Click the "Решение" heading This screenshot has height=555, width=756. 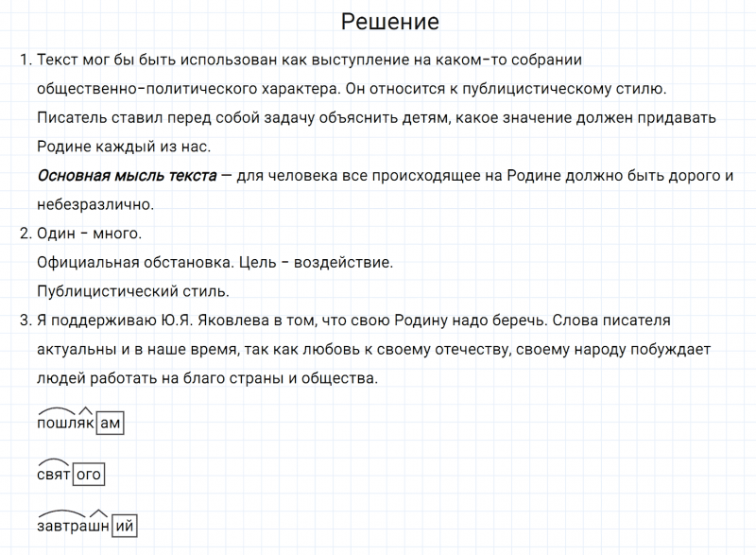[x=389, y=22]
